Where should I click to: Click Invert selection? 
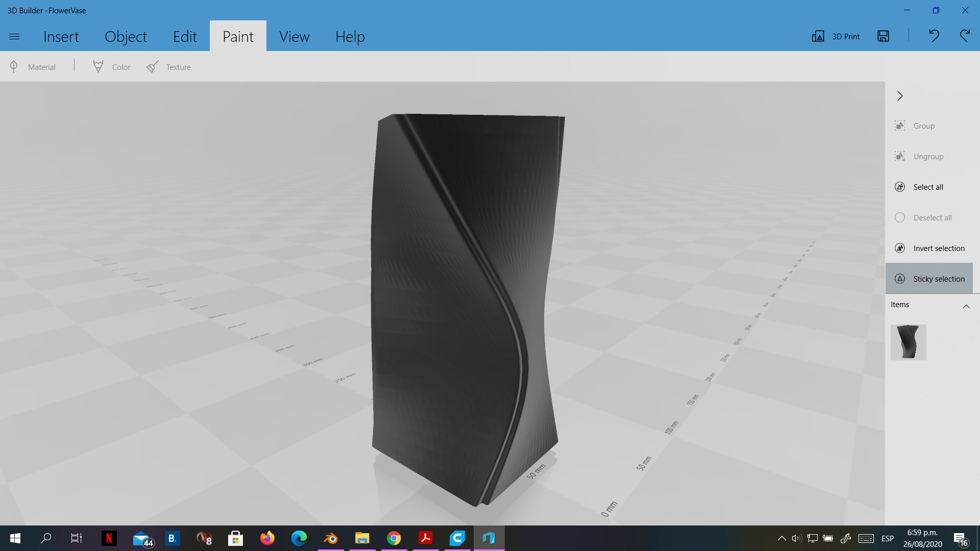coord(929,248)
